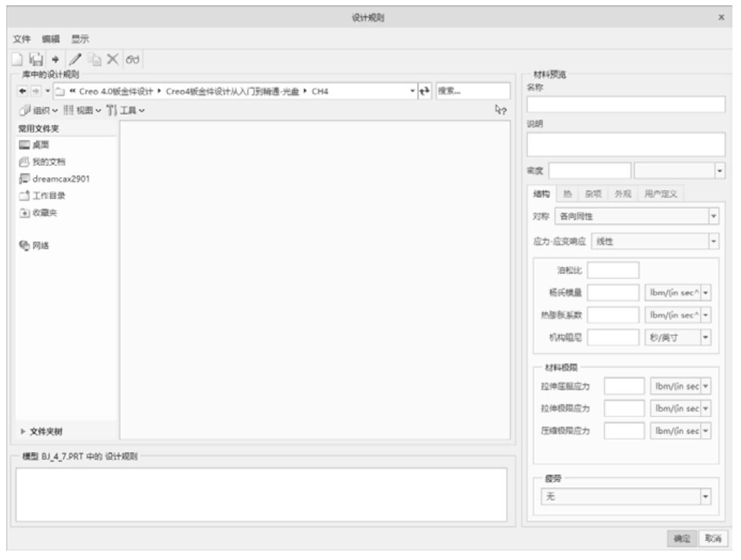This screenshot has height=560, width=741.
Task: Open the 视图 dropdown menu
Action: coord(83,110)
